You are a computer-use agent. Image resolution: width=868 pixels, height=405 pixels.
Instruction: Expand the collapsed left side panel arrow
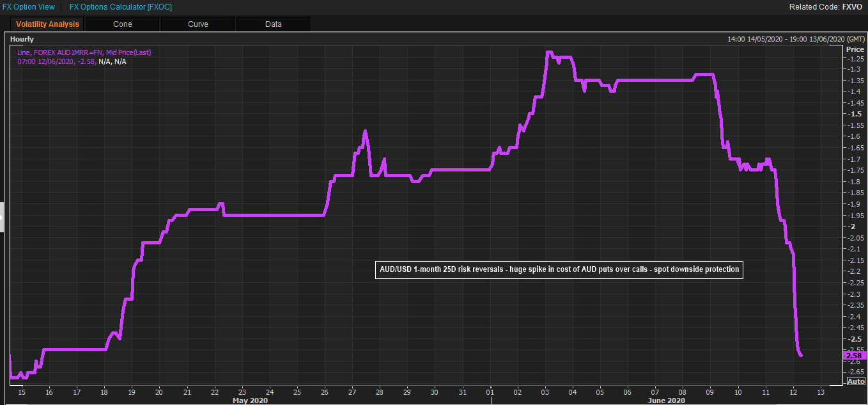coord(2,218)
